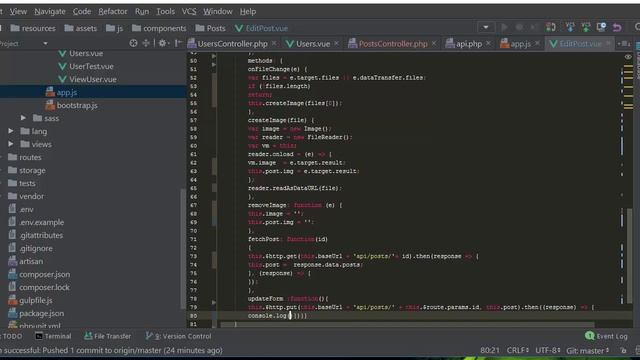640x360 pixels.
Task: Open Git: master branch selector
Action: tap(588, 350)
